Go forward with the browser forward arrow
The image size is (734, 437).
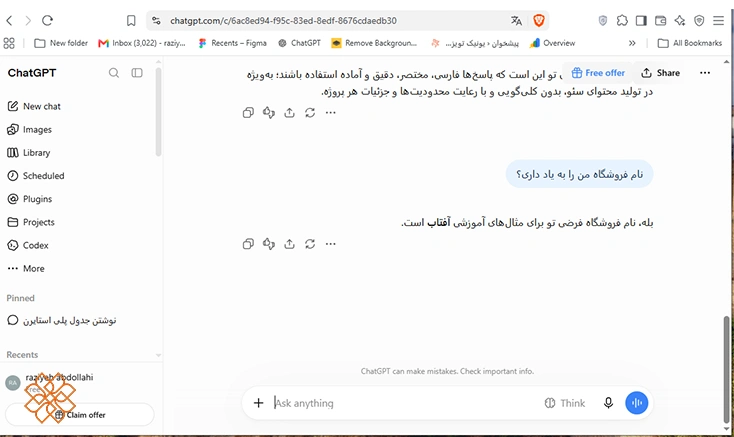(28, 21)
